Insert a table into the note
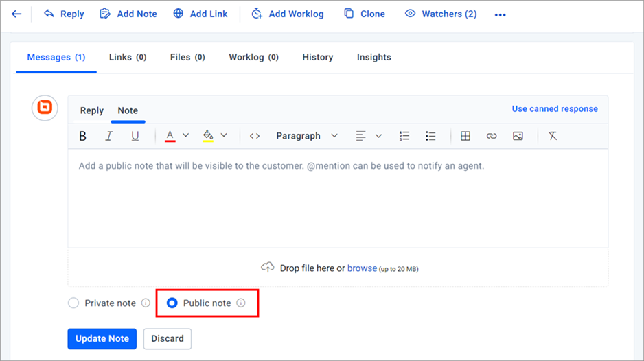This screenshot has width=644, height=361. coord(465,136)
